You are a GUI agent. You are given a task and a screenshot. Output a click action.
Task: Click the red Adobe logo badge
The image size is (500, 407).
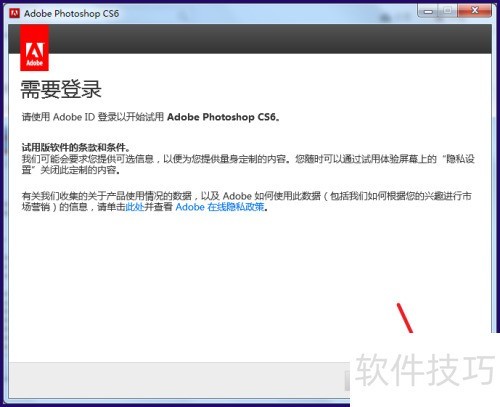[35, 49]
